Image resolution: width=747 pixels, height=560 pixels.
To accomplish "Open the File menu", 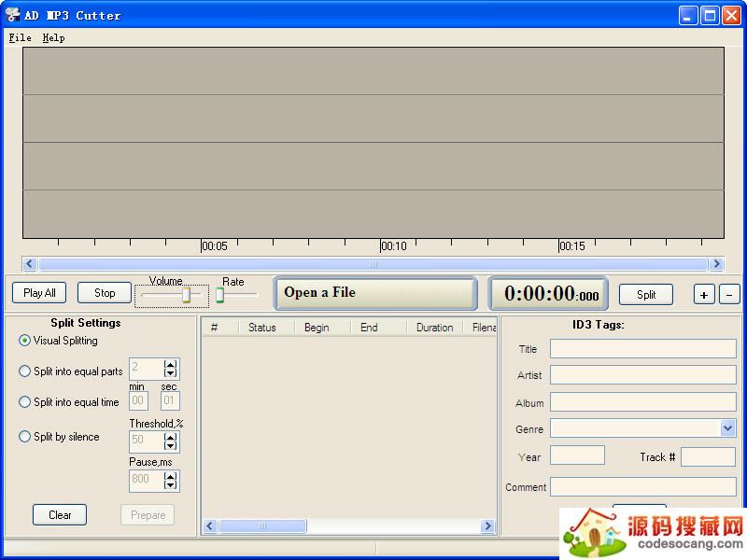I will (20, 38).
